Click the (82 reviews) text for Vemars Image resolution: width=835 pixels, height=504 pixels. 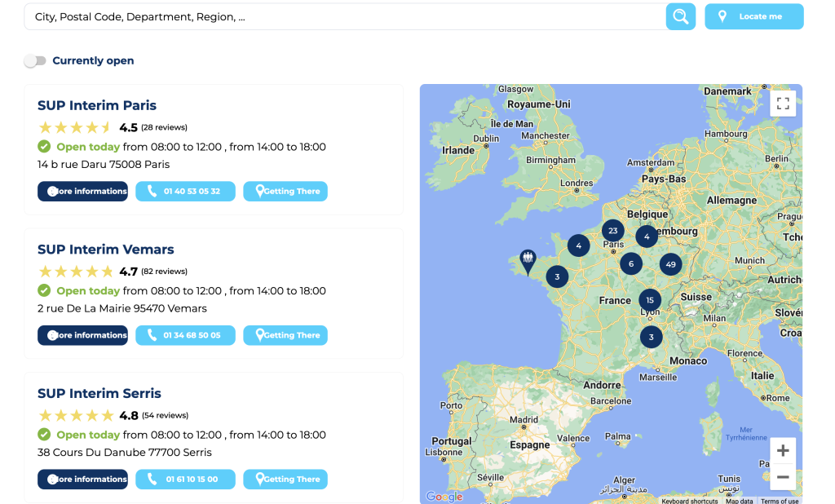(x=165, y=272)
